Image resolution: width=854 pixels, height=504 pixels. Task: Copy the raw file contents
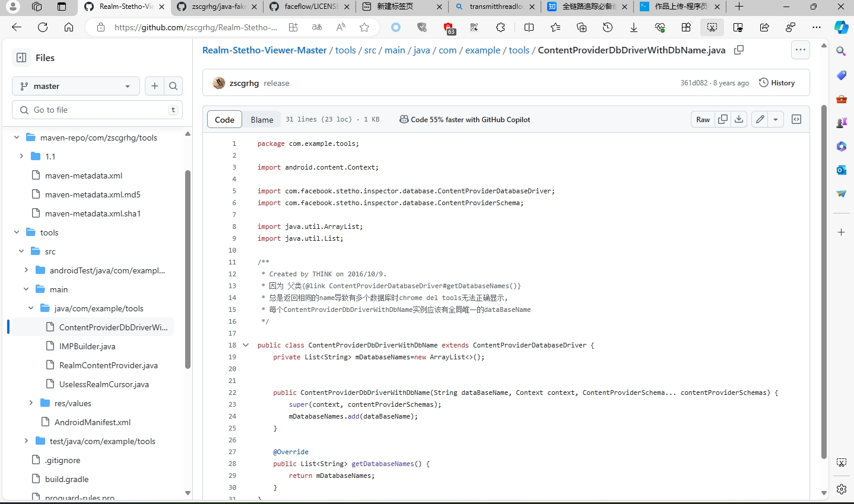(723, 119)
